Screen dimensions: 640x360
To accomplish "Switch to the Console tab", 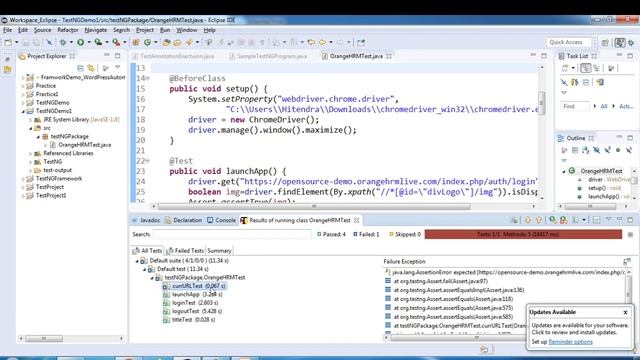I will (x=221, y=220).
